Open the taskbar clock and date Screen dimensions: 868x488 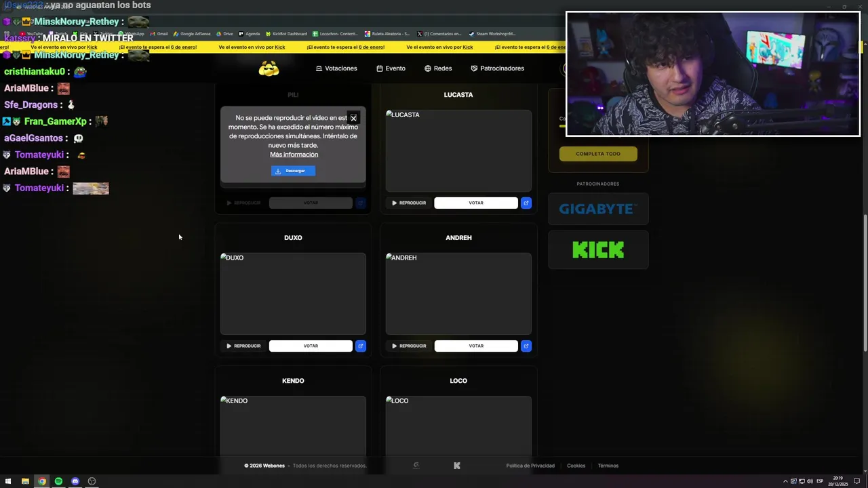tap(838, 482)
